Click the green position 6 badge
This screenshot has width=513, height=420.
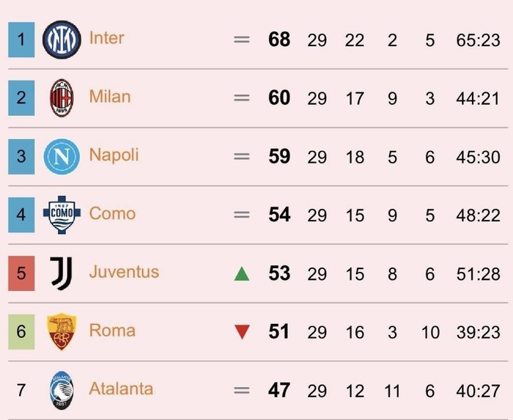[x=21, y=331]
